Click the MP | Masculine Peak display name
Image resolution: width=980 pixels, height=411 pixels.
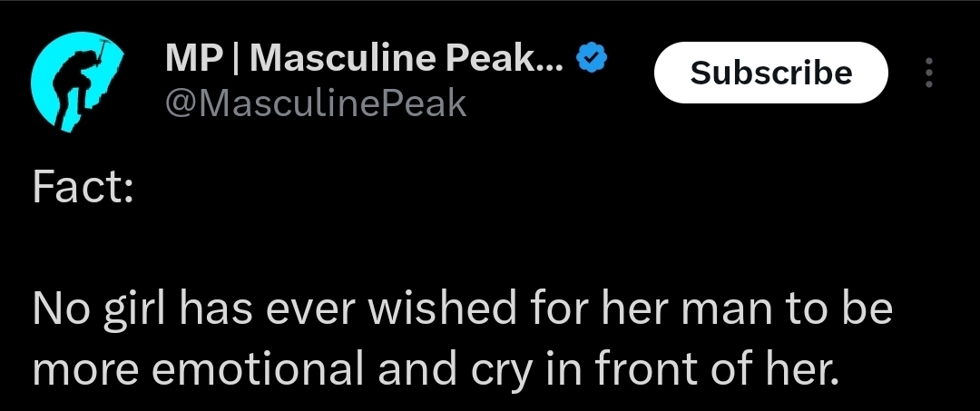pyautogui.click(x=365, y=59)
